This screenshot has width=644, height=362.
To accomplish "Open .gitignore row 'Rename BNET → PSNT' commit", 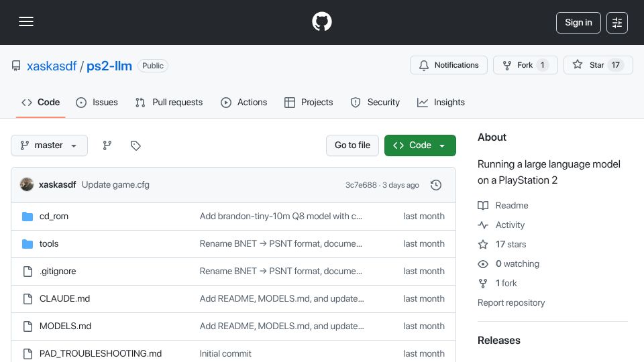I will (x=281, y=271).
